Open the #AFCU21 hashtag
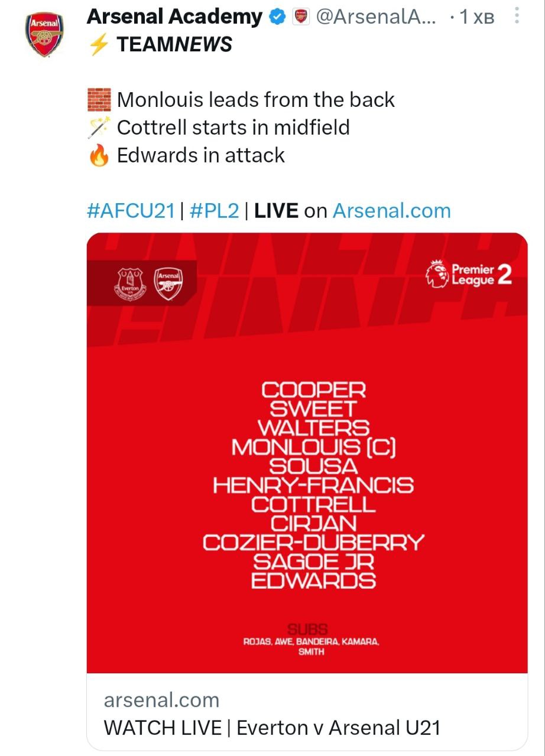Screen dimensions: 545x756 (x=130, y=211)
